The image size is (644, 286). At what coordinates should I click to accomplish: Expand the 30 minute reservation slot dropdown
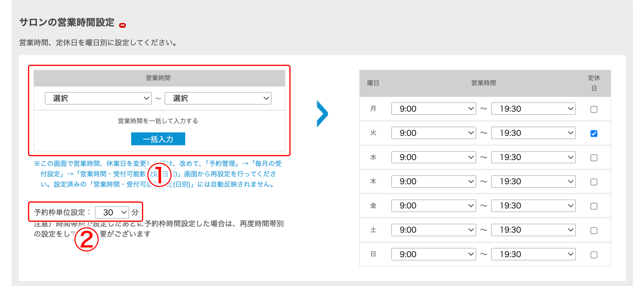tap(112, 212)
